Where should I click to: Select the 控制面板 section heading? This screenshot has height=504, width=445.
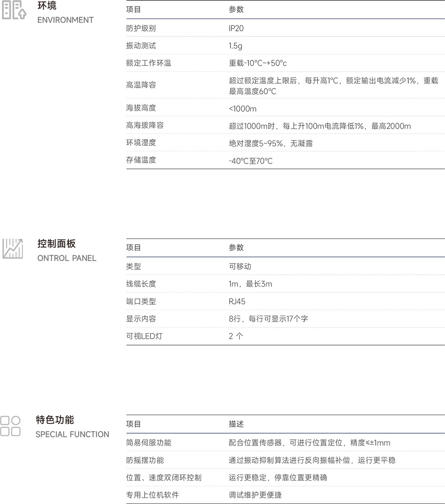pyautogui.click(x=56, y=243)
